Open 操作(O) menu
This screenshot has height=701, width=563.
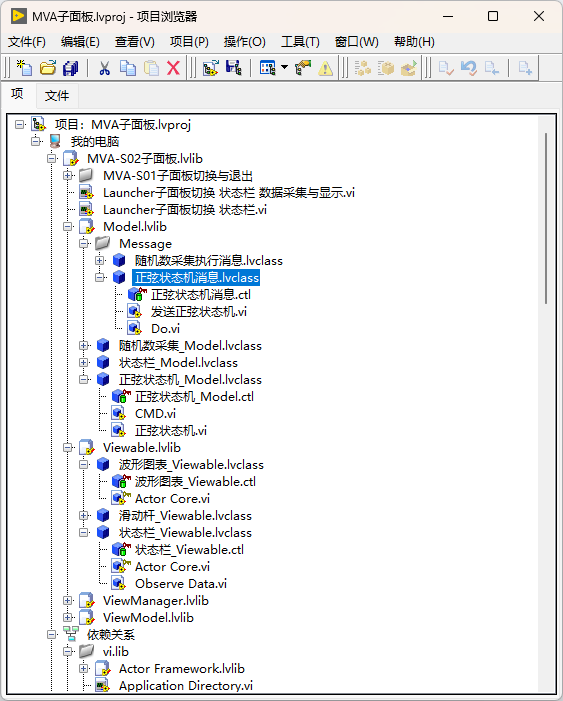coord(245,42)
